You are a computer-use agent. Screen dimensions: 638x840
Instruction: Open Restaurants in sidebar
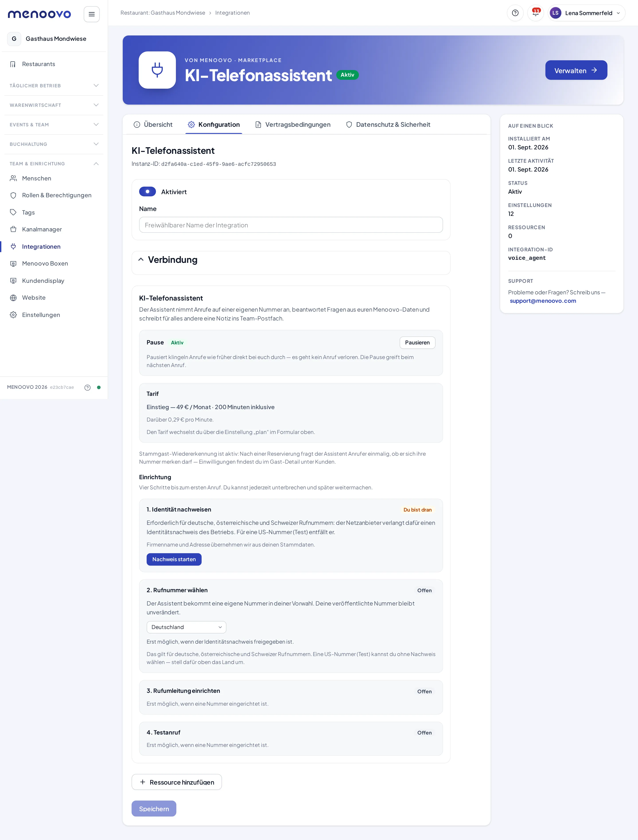[54, 64]
